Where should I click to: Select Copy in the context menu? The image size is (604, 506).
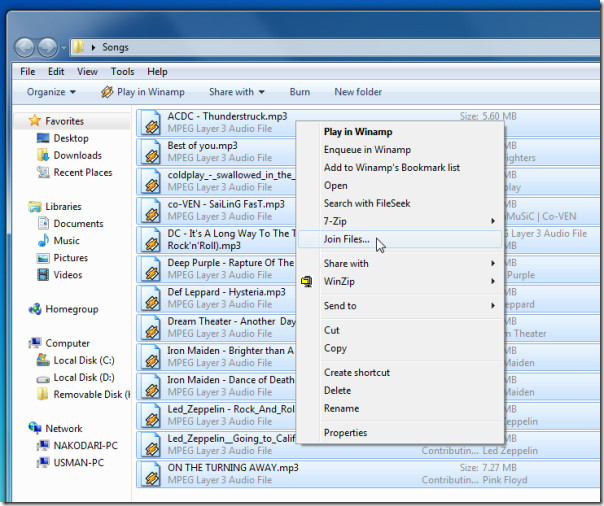tap(399, 348)
